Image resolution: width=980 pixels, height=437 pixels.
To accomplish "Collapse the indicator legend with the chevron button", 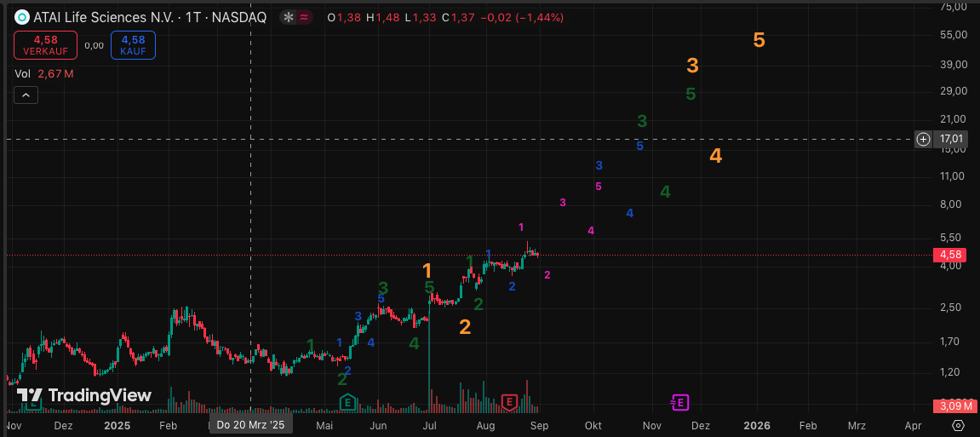I will click(26, 95).
